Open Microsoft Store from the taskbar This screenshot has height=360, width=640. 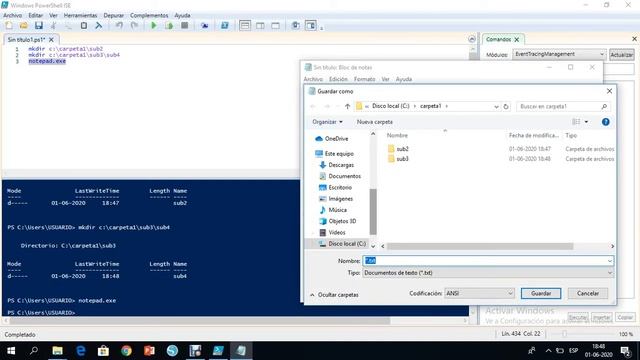pyautogui.click(x=103, y=351)
